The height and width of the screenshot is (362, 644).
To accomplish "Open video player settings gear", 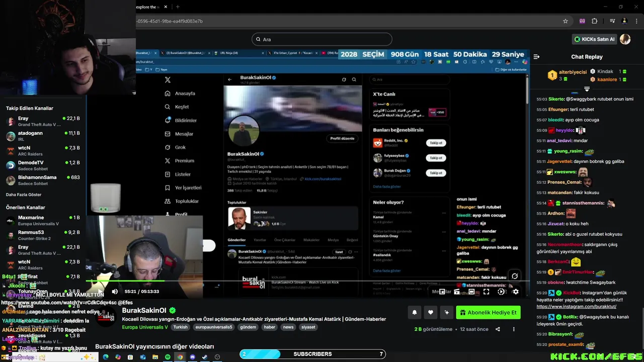I will 515,292.
